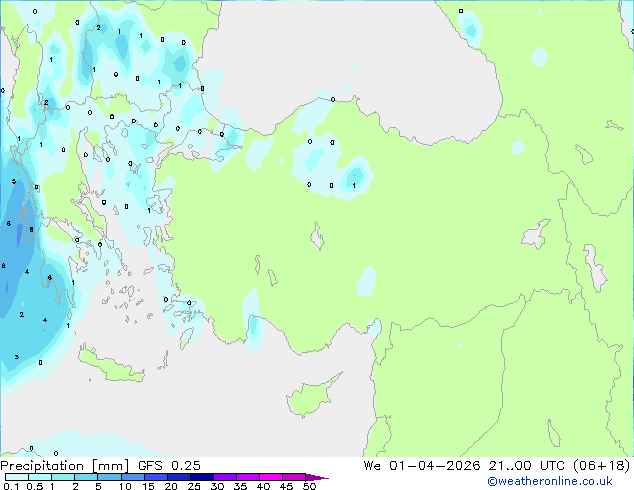Select the 'Precipitation [mm]' title text
The height and width of the screenshot is (490, 634).
pyautogui.click(x=65, y=466)
